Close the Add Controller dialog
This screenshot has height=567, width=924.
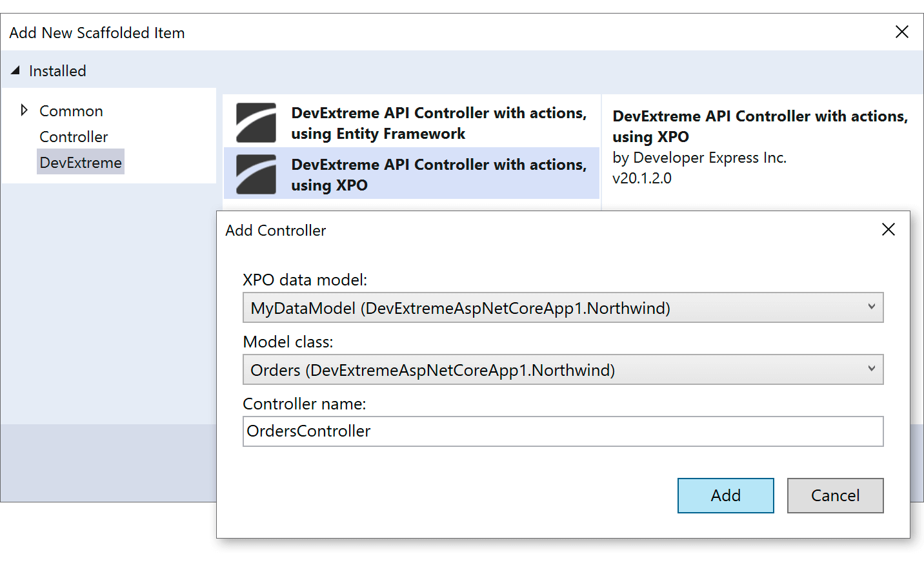click(x=889, y=229)
